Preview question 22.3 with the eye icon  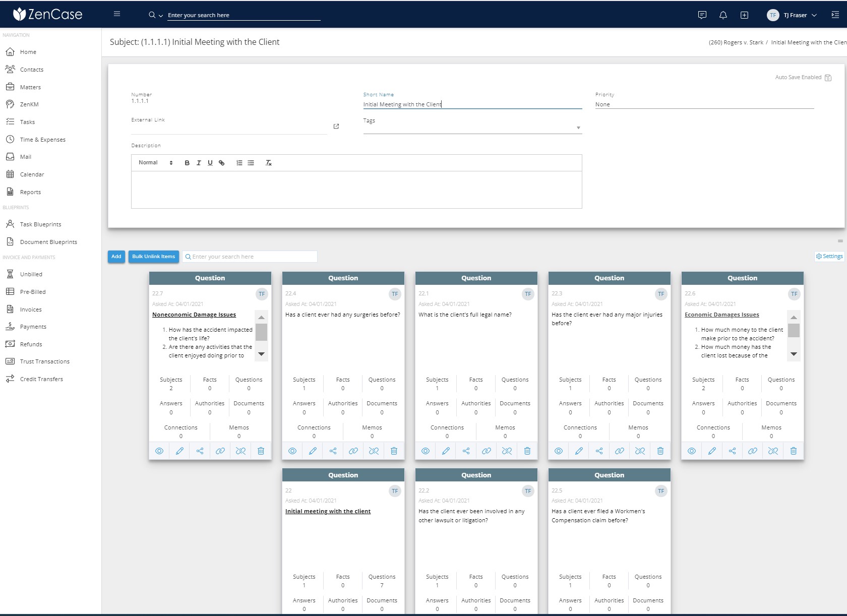pyautogui.click(x=558, y=451)
